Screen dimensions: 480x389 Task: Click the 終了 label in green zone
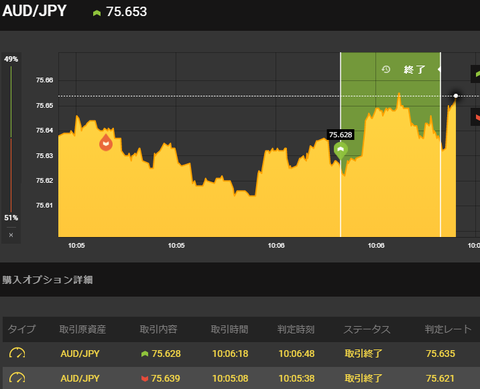coord(414,70)
